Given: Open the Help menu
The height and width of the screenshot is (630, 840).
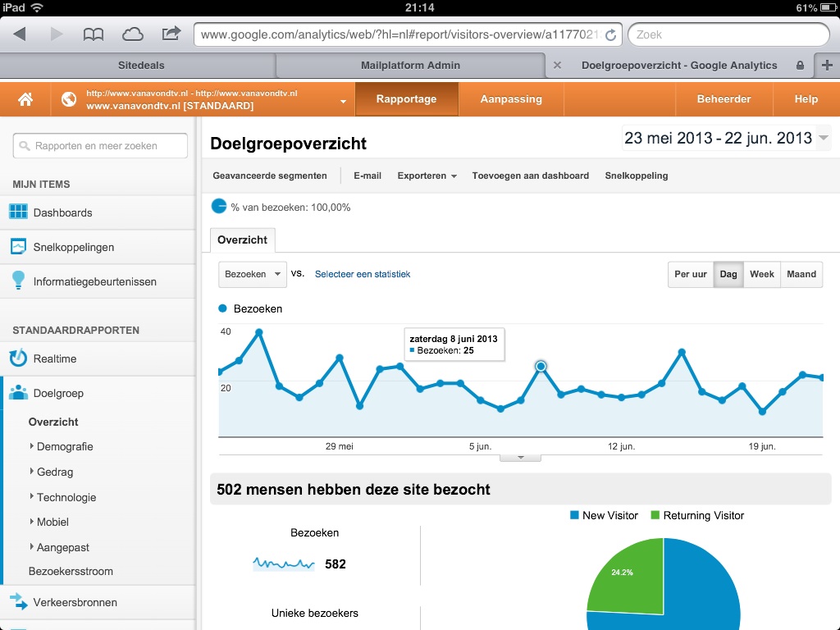Looking at the screenshot, I should pyautogui.click(x=806, y=99).
